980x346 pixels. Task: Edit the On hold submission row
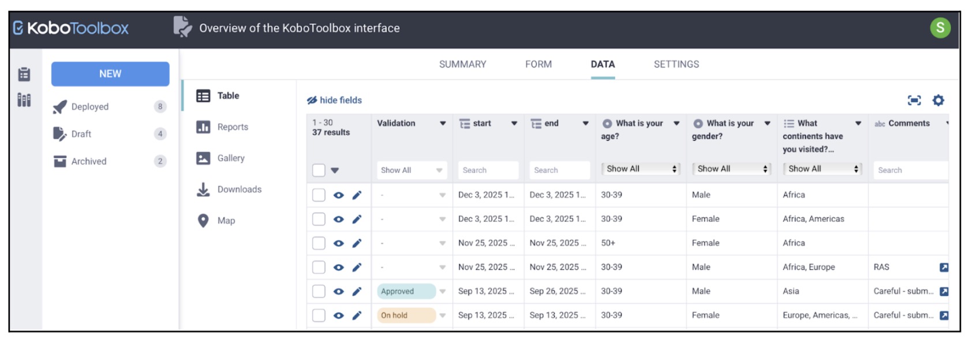357,315
